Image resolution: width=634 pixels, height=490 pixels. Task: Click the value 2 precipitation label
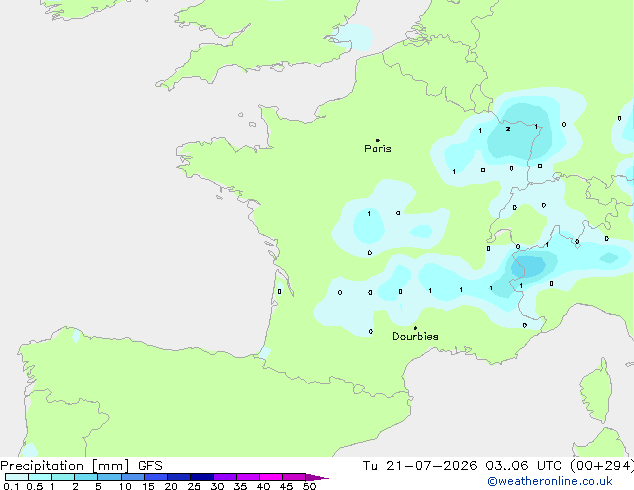point(508,129)
